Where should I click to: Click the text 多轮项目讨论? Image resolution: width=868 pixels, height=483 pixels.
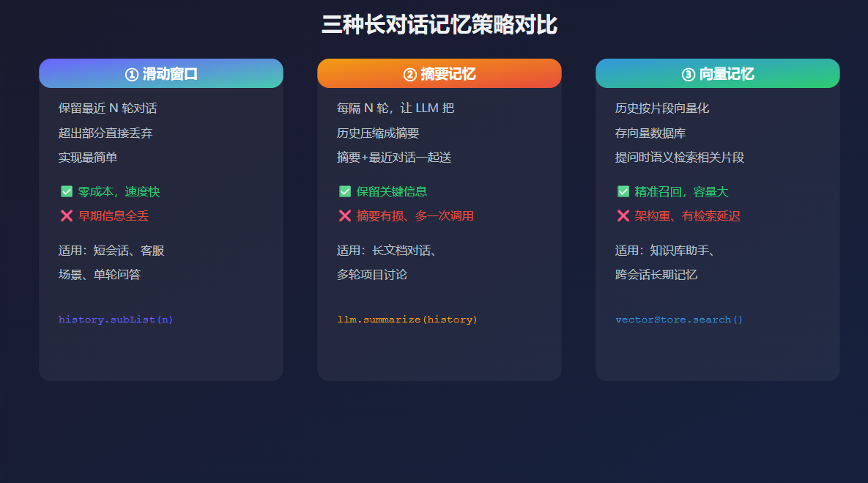coord(372,275)
